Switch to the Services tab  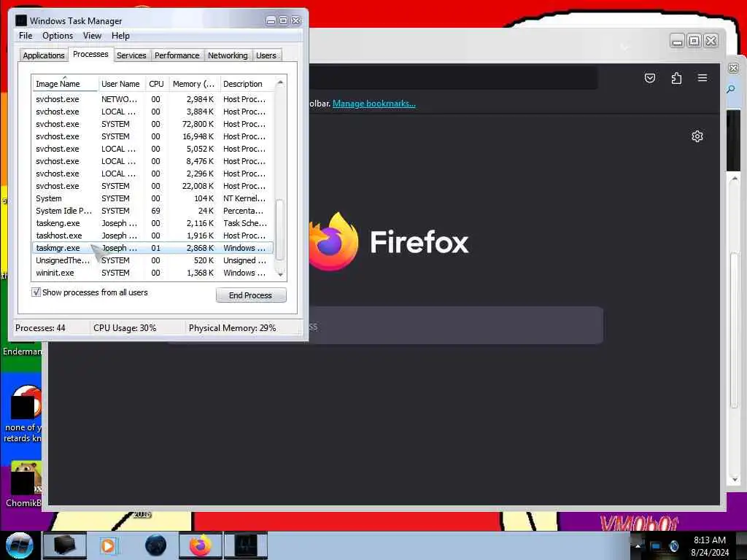pyautogui.click(x=131, y=55)
